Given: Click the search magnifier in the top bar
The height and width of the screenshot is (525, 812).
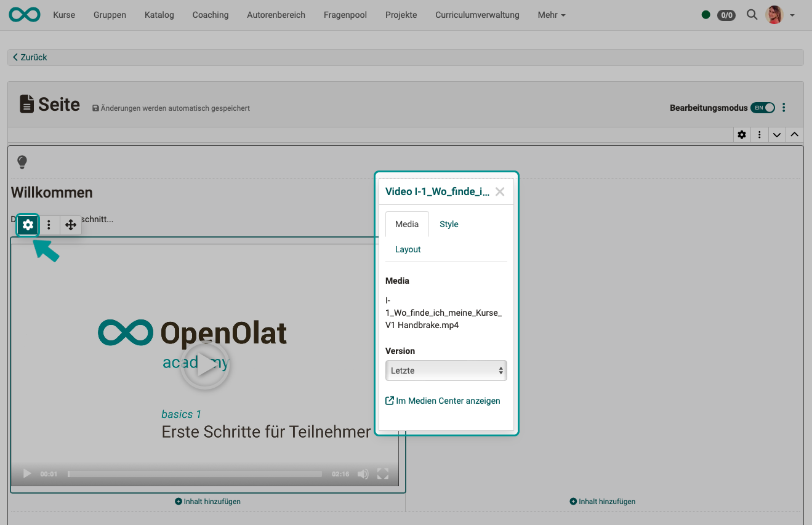Looking at the screenshot, I should click(752, 15).
